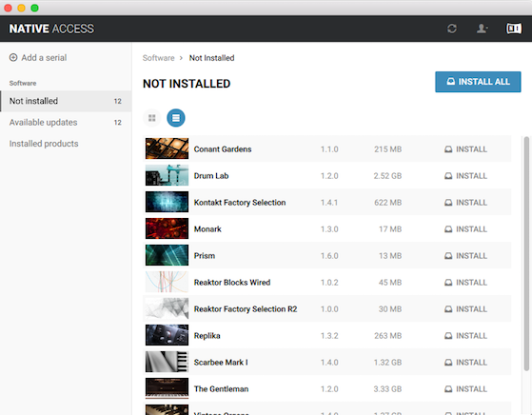Click the refresh icon in header

coord(452,29)
